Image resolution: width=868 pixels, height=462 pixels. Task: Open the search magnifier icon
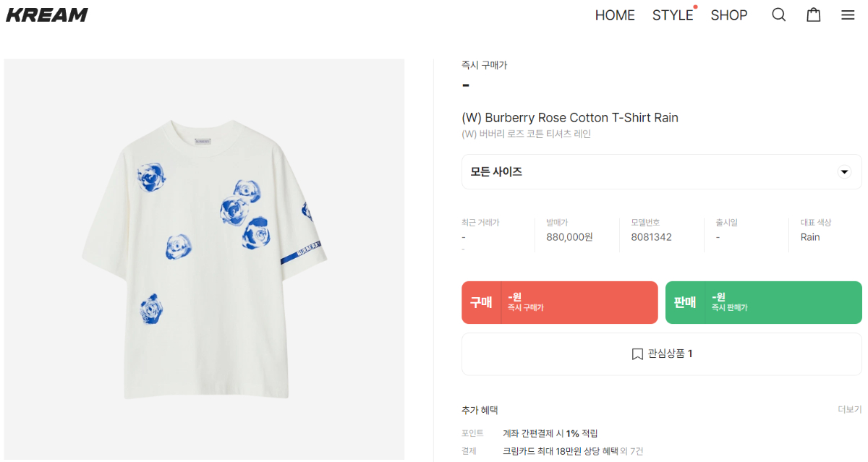778,15
